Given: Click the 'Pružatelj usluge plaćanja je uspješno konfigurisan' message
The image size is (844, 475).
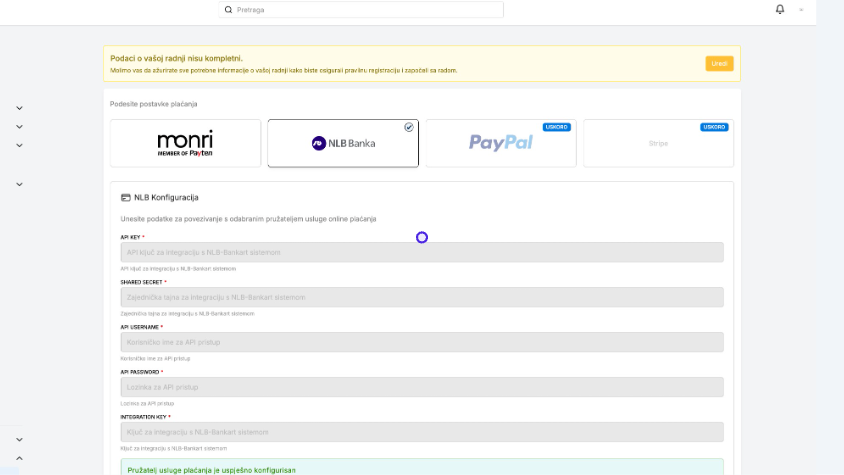Looking at the screenshot, I should click(x=212, y=470).
